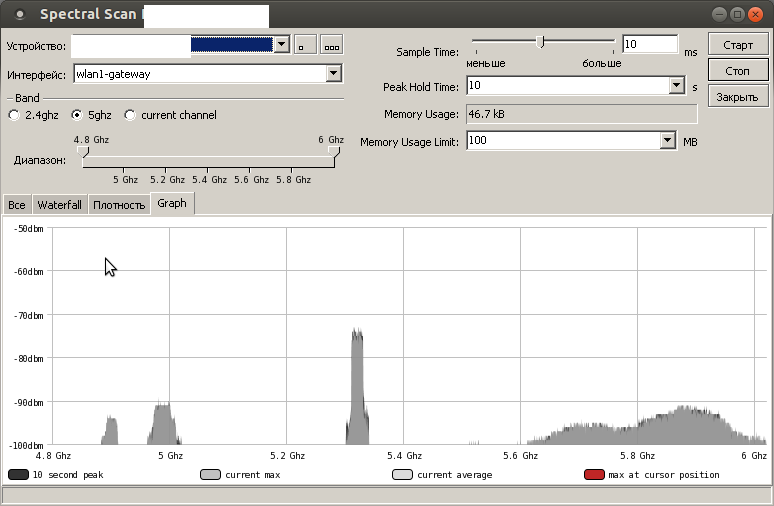Switch to the Waterfall tab
The image size is (774, 506).
[60, 204]
